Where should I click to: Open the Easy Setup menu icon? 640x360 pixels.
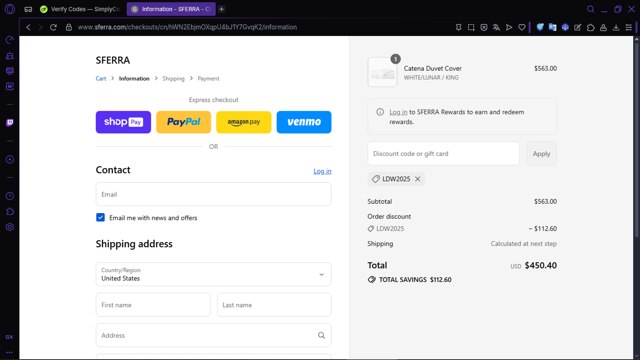[x=629, y=27]
